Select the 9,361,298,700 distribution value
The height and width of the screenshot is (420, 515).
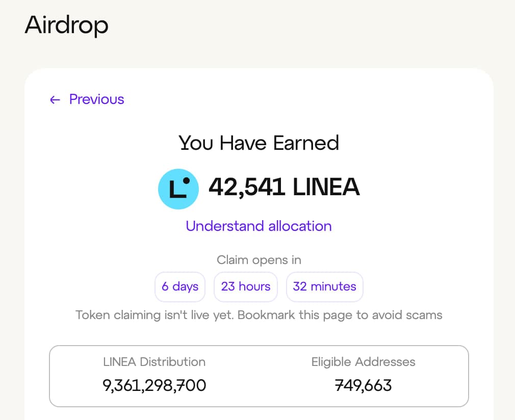coord(154,385)
